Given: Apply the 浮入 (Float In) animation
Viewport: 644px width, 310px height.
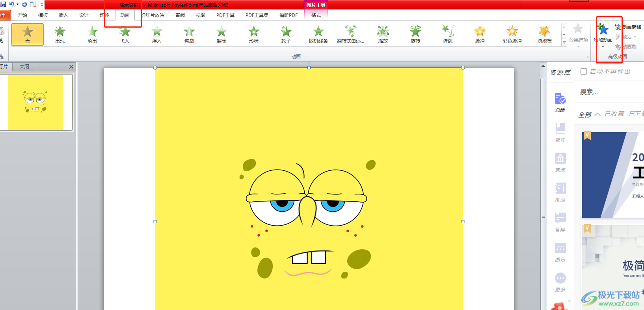Looking at the screenshot, I should pos(157,34).
